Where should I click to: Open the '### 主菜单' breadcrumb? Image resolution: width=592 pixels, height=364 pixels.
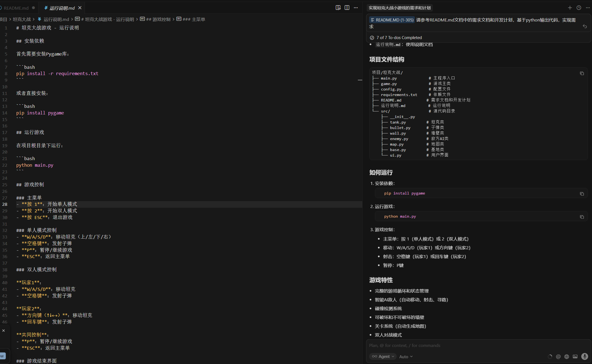pyautogui.click(x=194, y=19)
